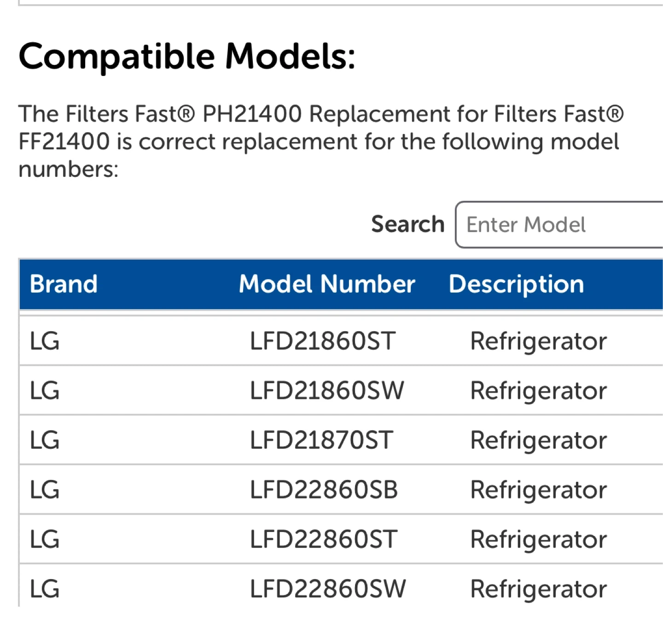The image size is (663, 644).
Task: Sort by Model Number column header
Action: point(327,284)
